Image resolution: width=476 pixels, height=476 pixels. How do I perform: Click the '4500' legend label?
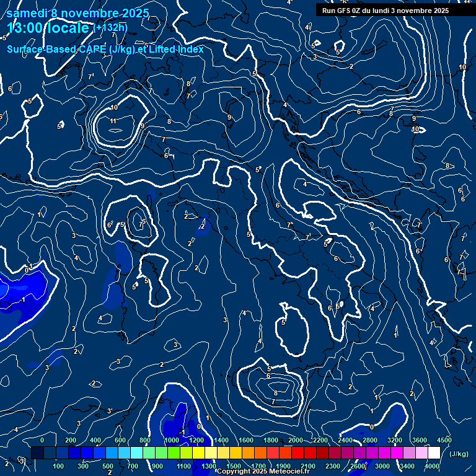pyautogui.click(x=444, y=440)
